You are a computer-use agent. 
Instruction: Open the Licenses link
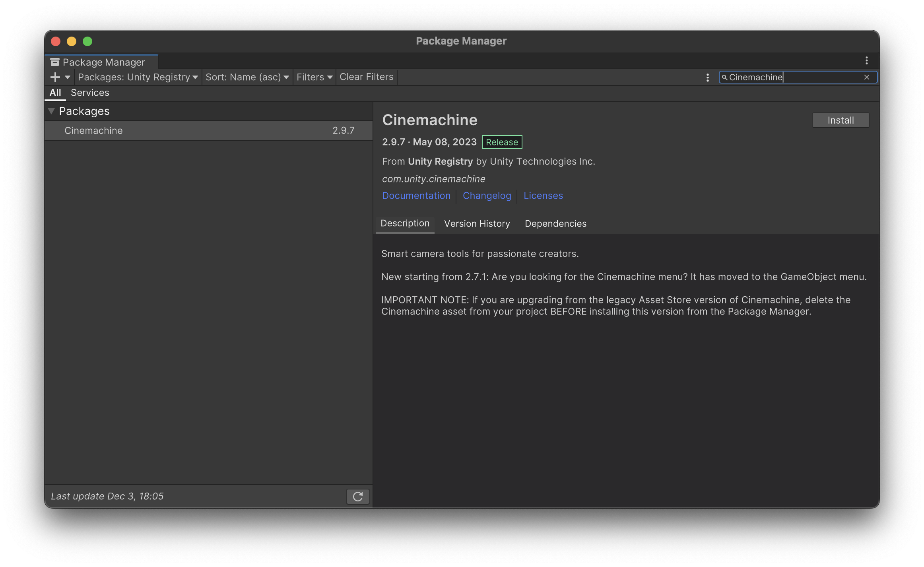(543, 196)
